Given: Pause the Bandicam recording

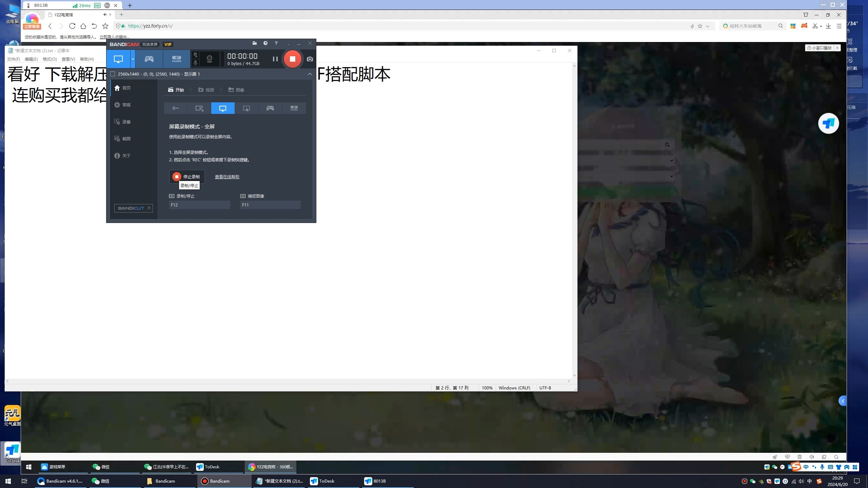Looking at the screenshot, I should point(275,59).
